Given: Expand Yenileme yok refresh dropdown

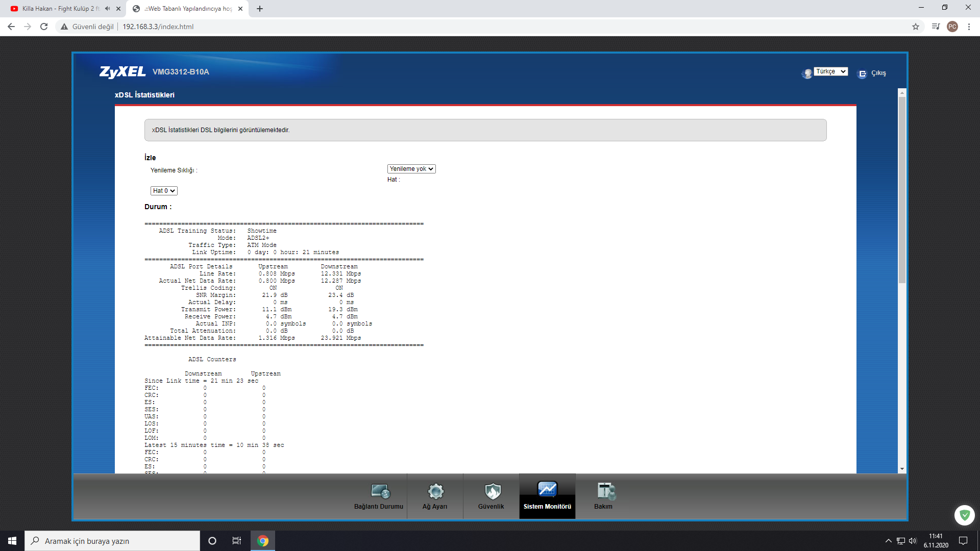Looking at the screenshot, I should click(x=411, y=169).
